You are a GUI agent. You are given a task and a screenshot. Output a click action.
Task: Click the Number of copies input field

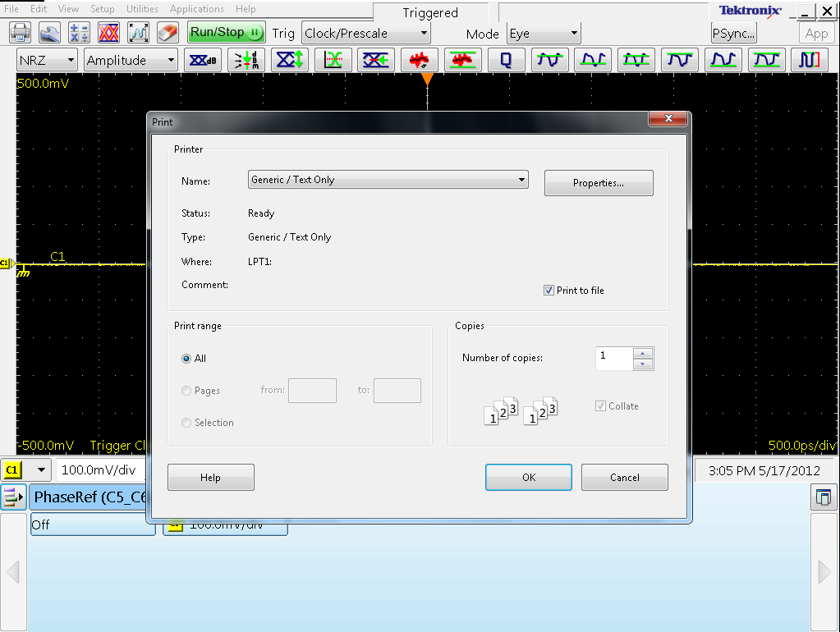pyautogui.click(x=614, y=358)
